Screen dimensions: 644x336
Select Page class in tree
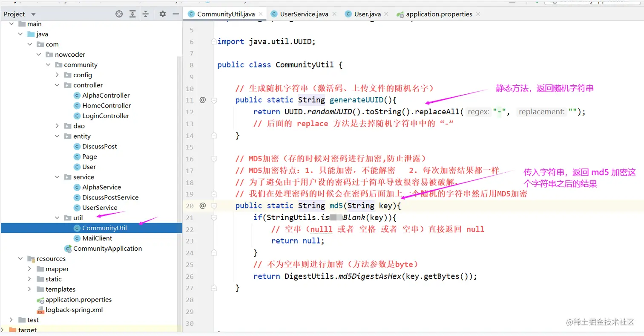tap(85, 156)
